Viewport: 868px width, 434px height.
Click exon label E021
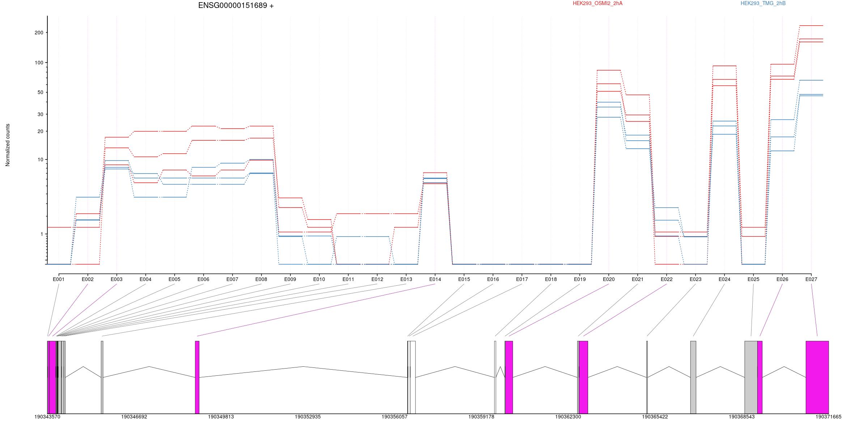(x=638, y=279)
